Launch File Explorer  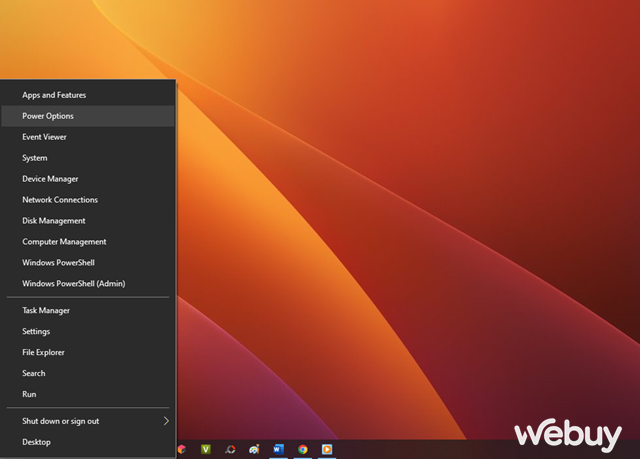(x=88, y=353)
